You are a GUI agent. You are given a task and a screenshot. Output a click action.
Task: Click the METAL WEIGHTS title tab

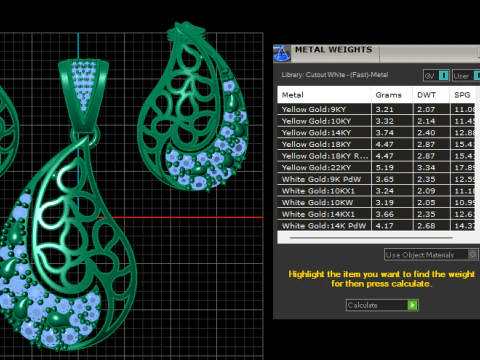click(x=334, y=50)
